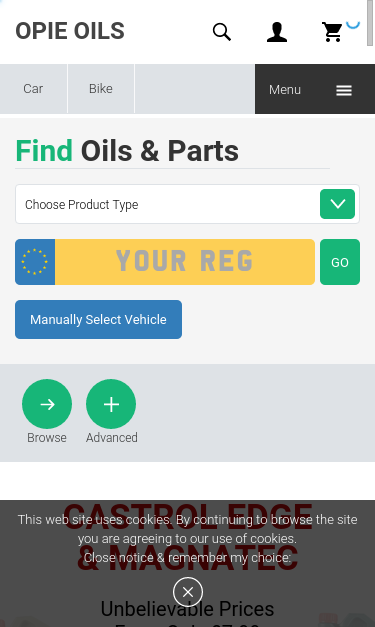Focus the YOUR REG number plate field
This screenshot has height=627, width=375.
click(185, 262)
